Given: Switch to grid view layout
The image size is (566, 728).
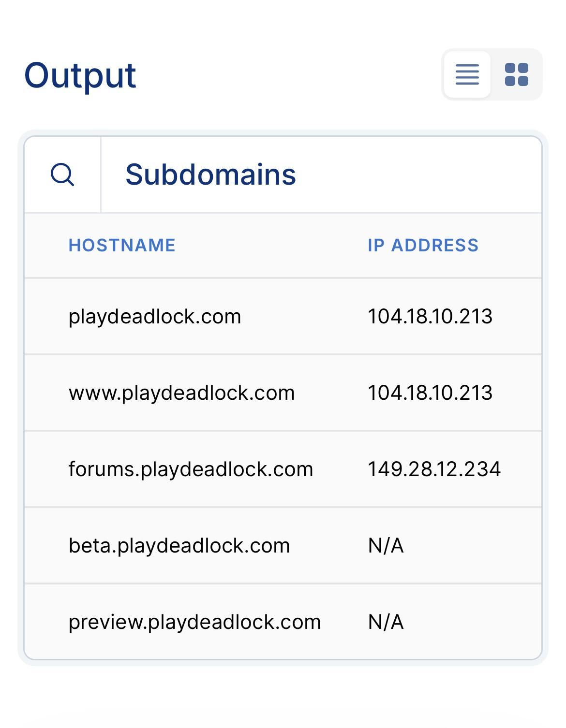Looking at the screenshot, I should point(516,74).
